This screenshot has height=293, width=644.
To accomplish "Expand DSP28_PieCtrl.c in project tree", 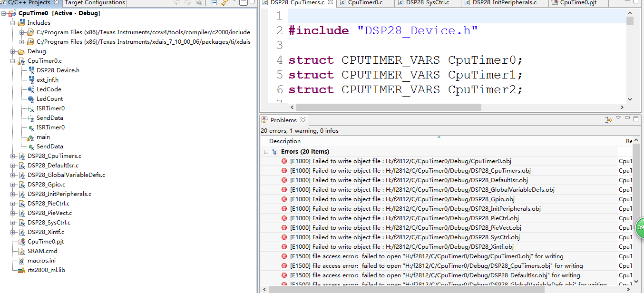I will (x=13, y=204).
